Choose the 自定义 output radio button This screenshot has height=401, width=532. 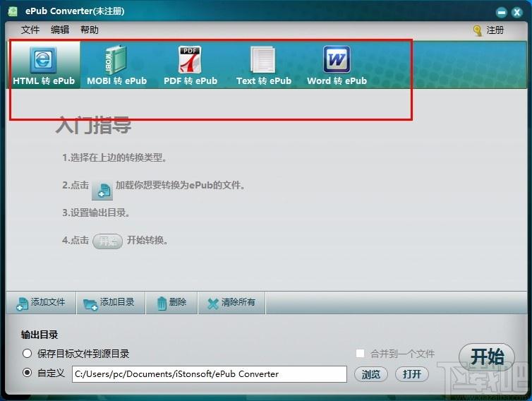tap(28, 373)
